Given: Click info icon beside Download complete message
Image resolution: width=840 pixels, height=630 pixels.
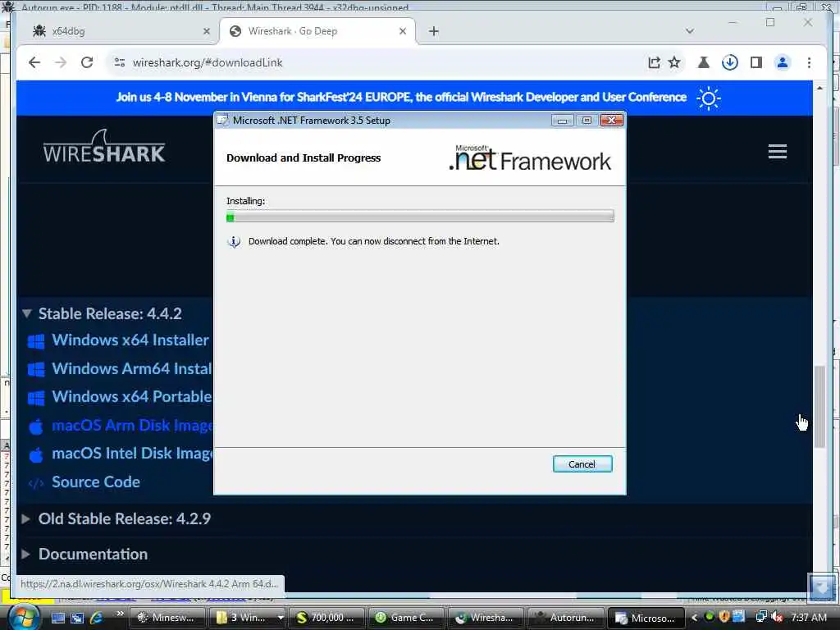Looking at the screenshot, I should click(234, 242).
